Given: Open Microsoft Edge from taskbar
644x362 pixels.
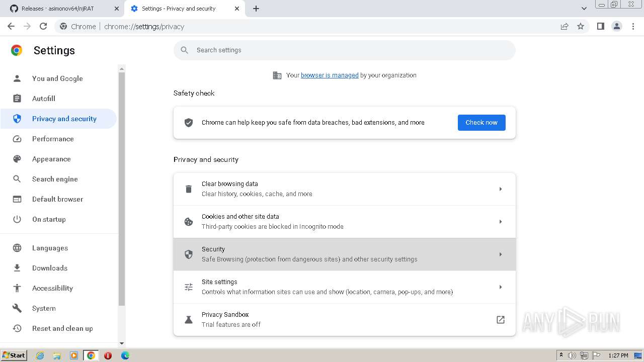Looking at the screenshot, I should click(x=125, y=355).
